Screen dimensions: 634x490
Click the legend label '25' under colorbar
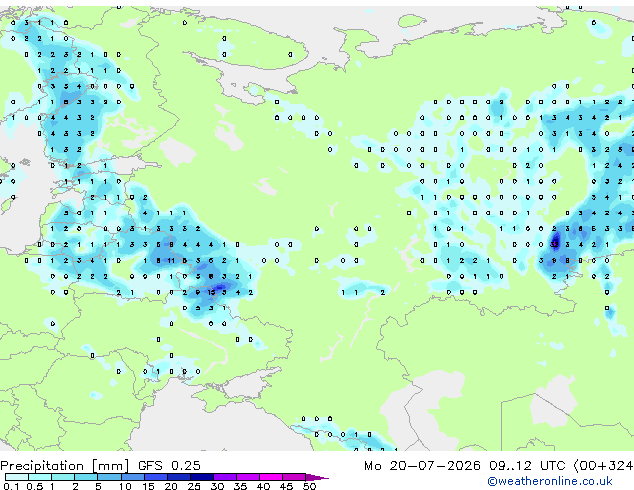click(x=194, y=486)
